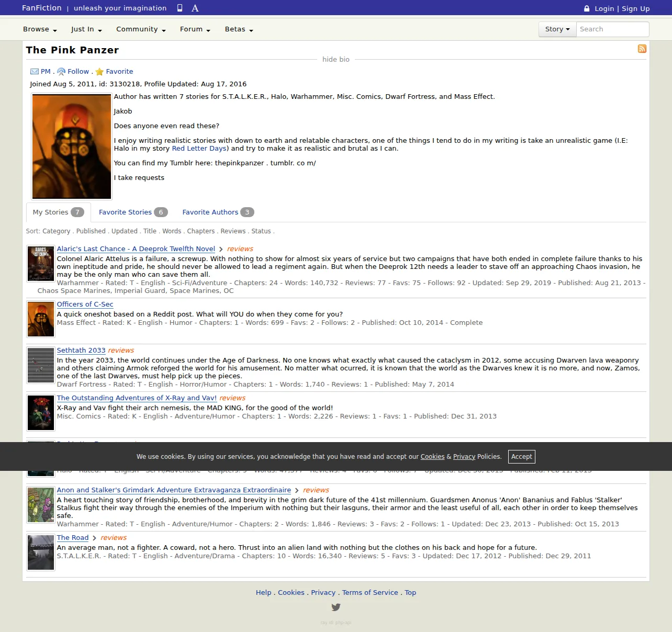Open Alaric's Last Chance cover thumbnail
The height and width of the screenshot is (632, 672).
41,264
